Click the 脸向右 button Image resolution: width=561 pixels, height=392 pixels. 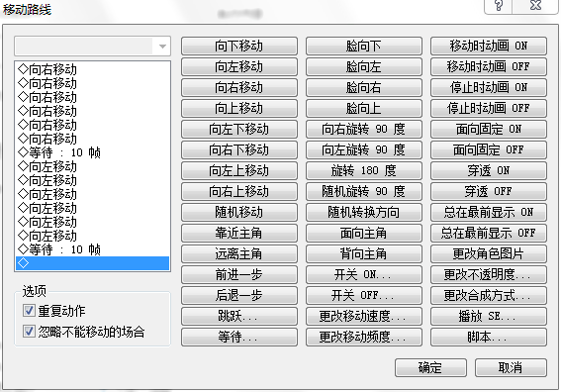point(364,87)
